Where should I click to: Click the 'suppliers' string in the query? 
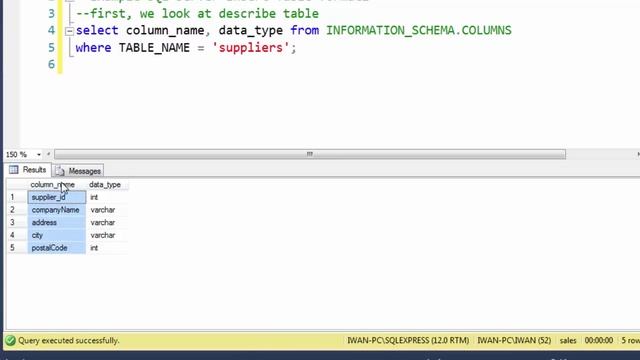click(251, 48)
